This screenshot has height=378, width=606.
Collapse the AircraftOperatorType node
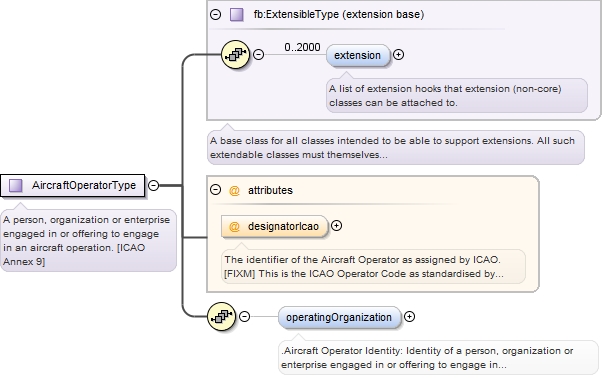click(x=153, y=186)
